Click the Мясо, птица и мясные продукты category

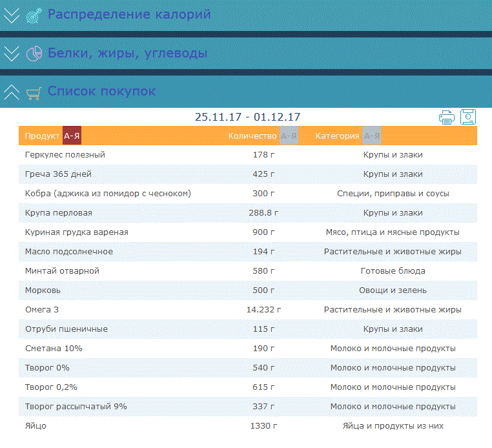click(393, 232)
